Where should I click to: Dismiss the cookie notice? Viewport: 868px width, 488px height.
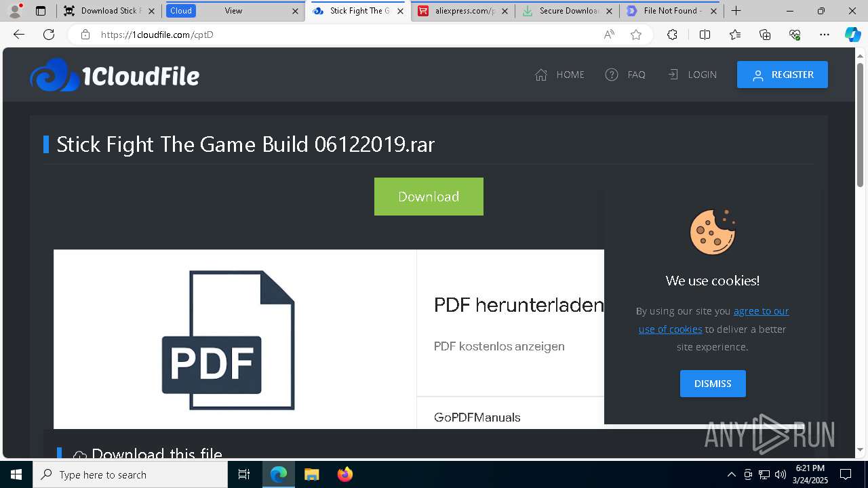713,384
